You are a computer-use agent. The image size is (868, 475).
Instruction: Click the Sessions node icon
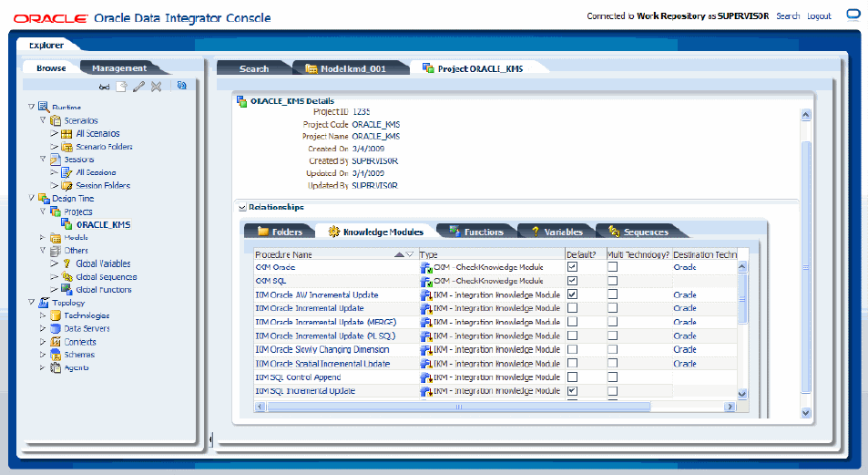point(56,160)
